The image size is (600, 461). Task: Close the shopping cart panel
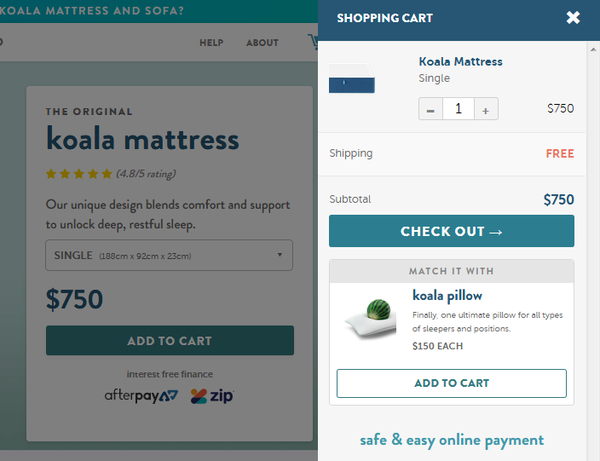coord(573,18)
